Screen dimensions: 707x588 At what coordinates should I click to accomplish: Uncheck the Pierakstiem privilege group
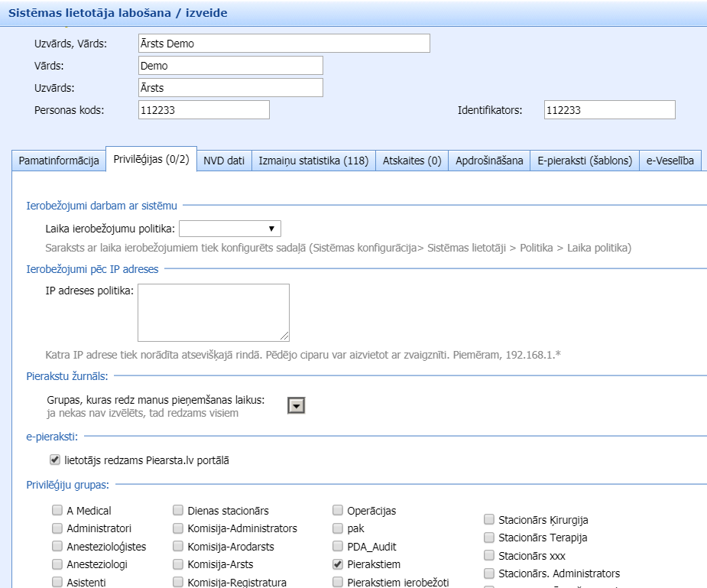point(338,564)
